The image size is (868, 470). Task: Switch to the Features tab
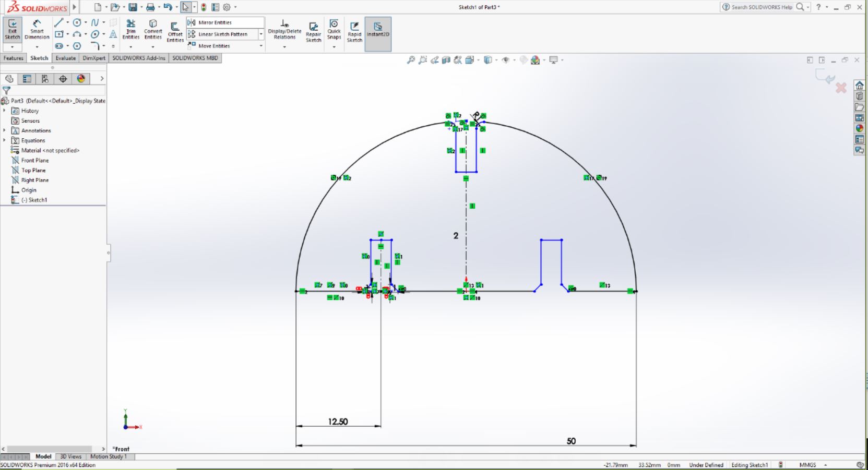point(14,58)
